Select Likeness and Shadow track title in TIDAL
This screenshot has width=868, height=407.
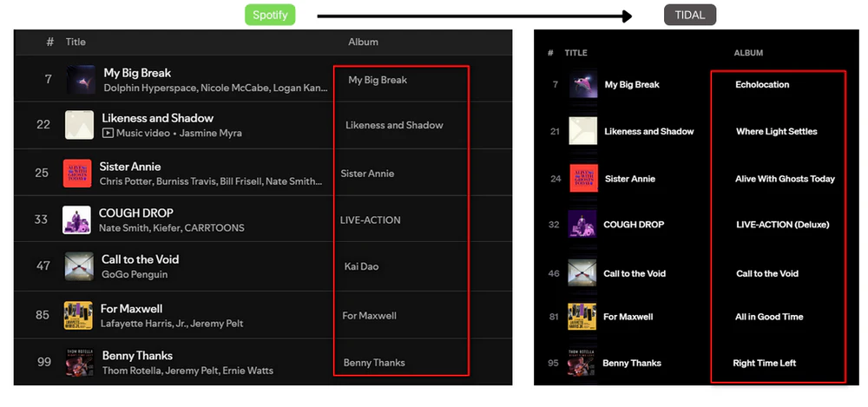[x=648, y=132]
